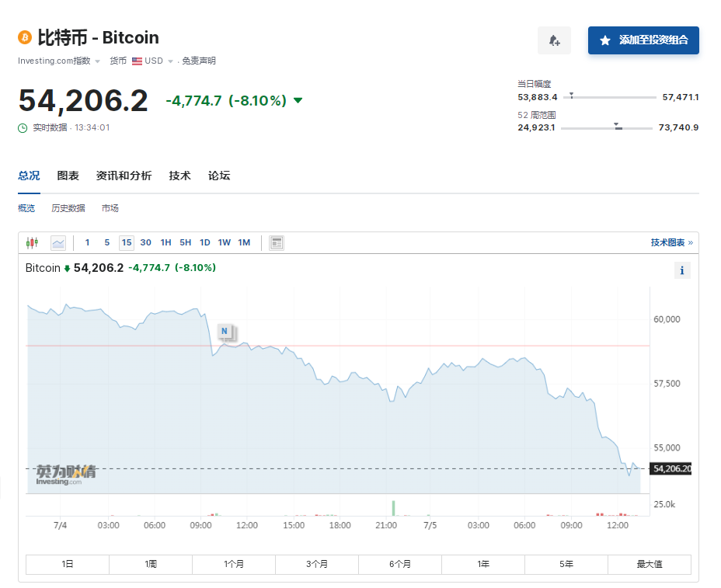The height and width of the screenshot is (588, 721).
Task: Click the price alert bell icon
Action: pyautogui.click(x=554, y=40)
